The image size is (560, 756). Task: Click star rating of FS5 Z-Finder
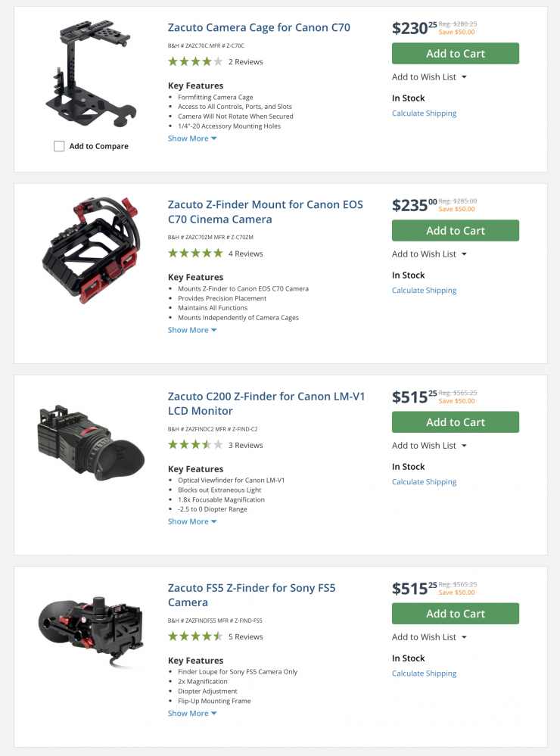(x=195, y=636)
